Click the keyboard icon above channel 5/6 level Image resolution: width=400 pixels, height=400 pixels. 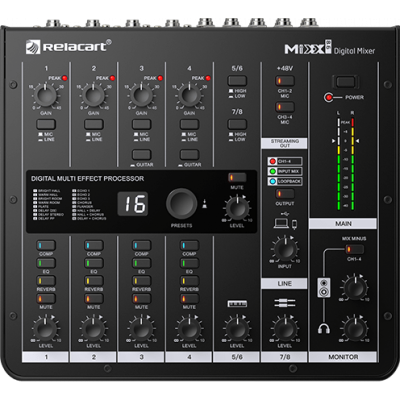[237, 304]
